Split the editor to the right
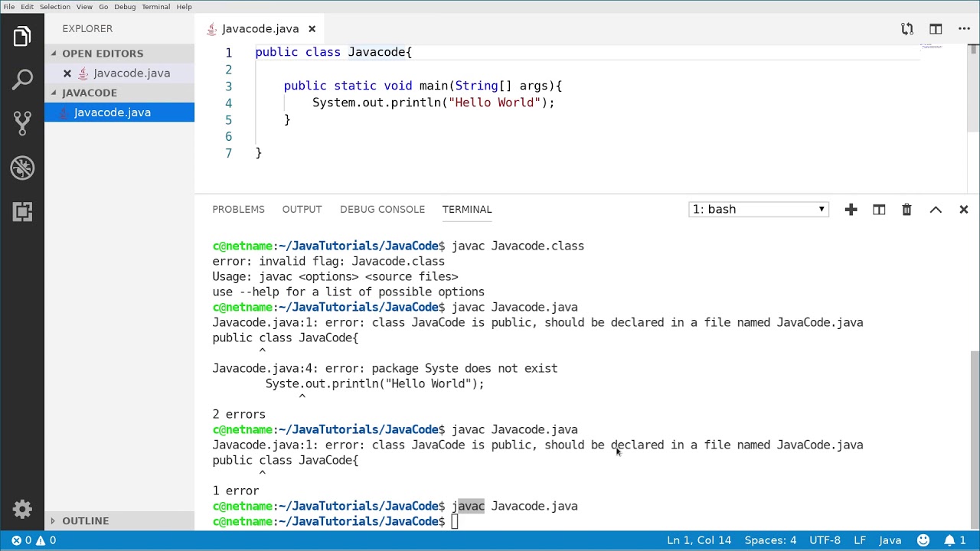The height and width of the screenshot is (551, 980). [x=936, y=29]
